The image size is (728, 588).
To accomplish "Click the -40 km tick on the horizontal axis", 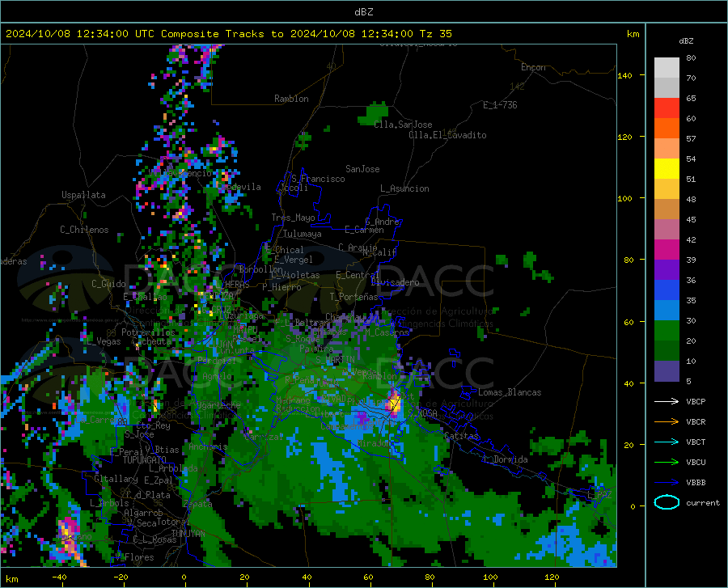I will (x=59, y=577).
